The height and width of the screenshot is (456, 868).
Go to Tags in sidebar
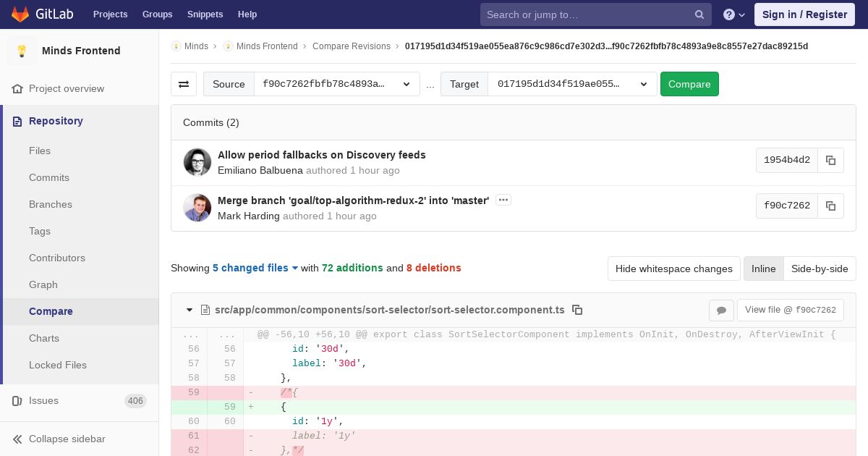[x=40, y=231]
